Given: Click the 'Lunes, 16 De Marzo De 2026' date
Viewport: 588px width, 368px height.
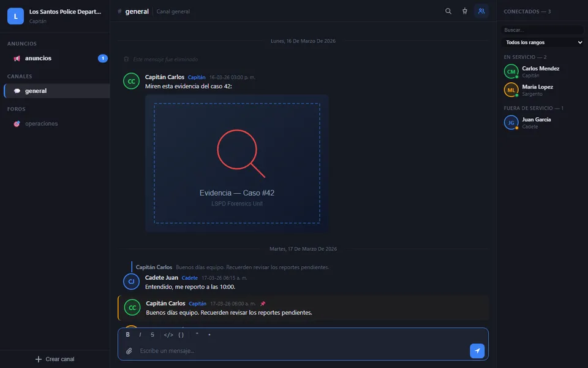Looking at the screenshot, I should click(303, 41).
